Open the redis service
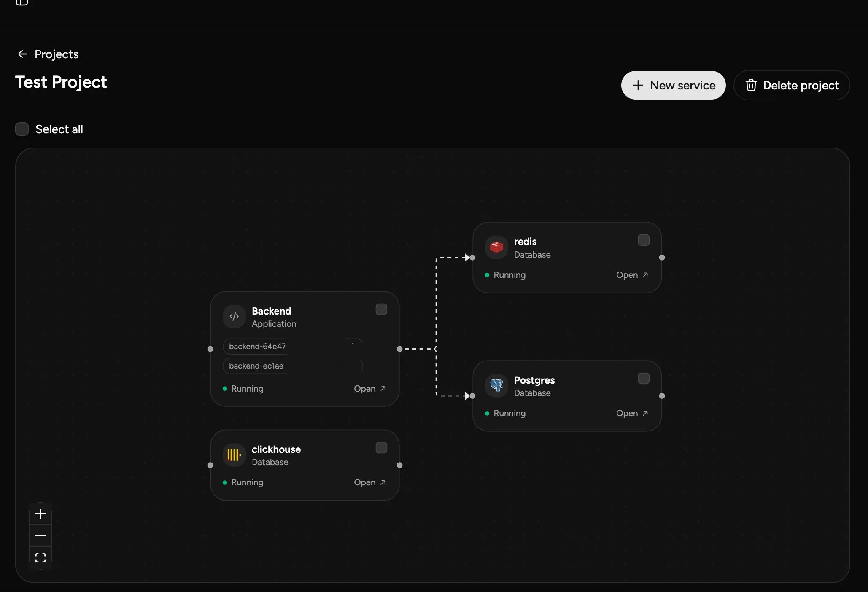868x592 pixels. (632, 275)
